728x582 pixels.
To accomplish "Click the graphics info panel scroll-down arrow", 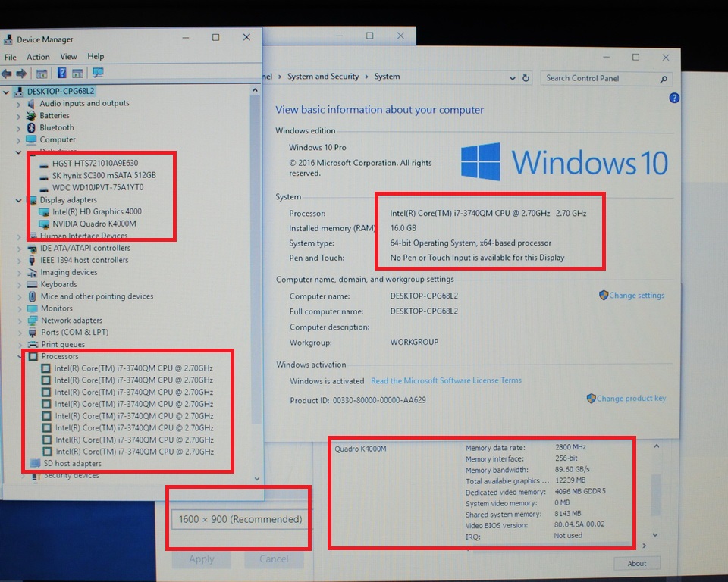I will click(655, 535).
